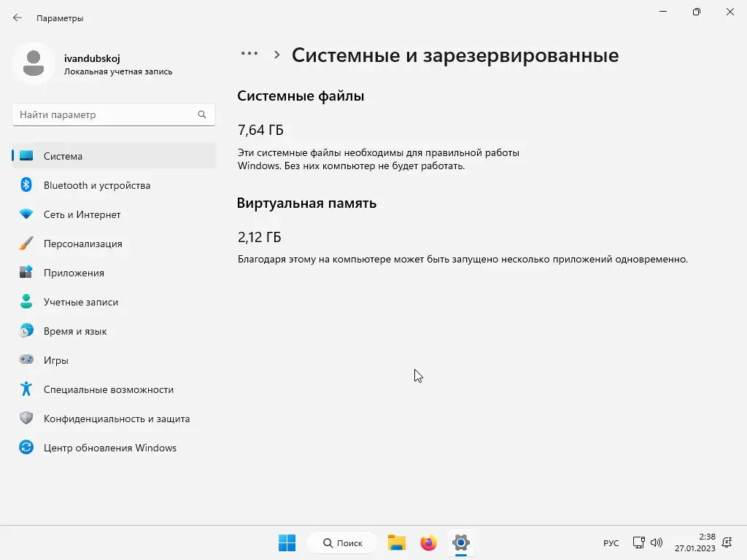The height and width of the screenshot is (560, 747).
Task: Adjust volume via speaker tray icon
Action: tap(656, 542)
